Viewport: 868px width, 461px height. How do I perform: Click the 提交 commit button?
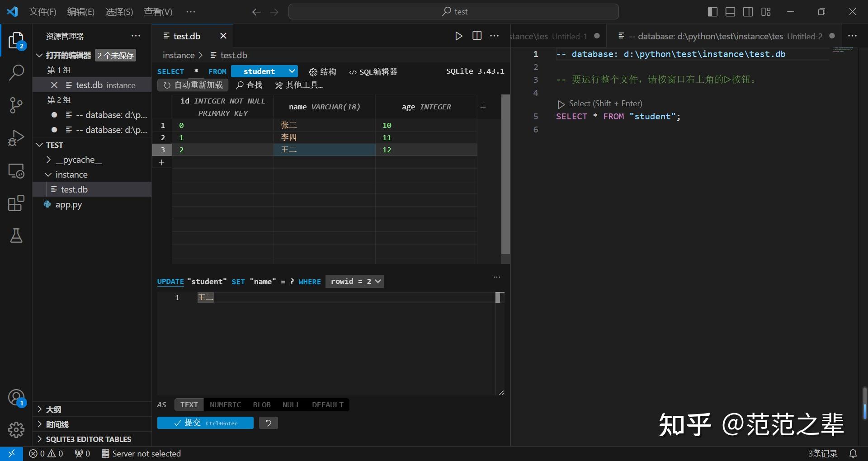tap(205, 423)
